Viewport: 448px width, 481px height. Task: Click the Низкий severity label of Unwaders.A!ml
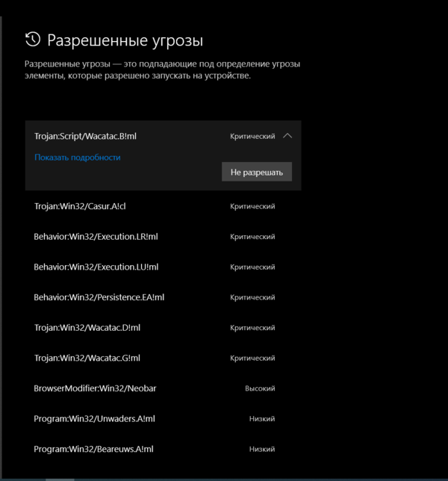click(262, 419)
